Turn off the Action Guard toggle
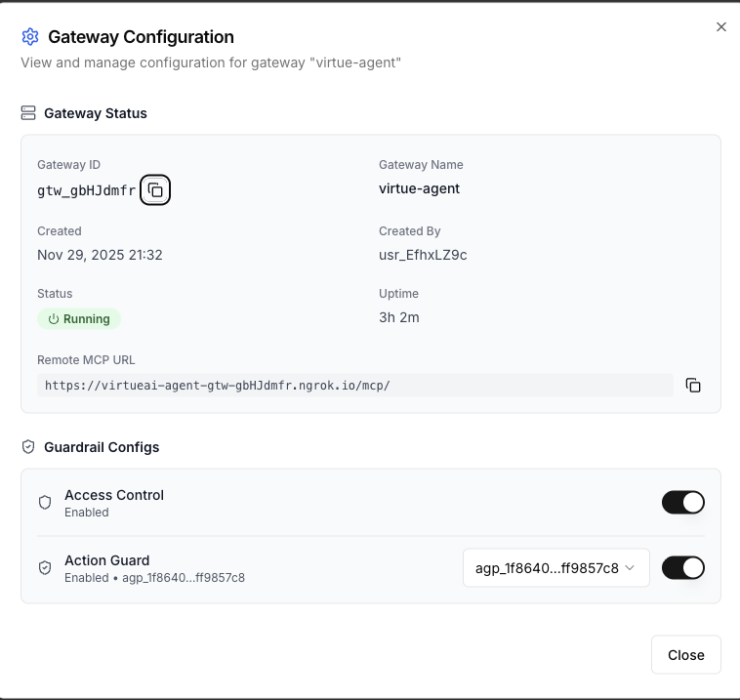The image size is (740, 700). pyautogui.click(x=682, y=567)
